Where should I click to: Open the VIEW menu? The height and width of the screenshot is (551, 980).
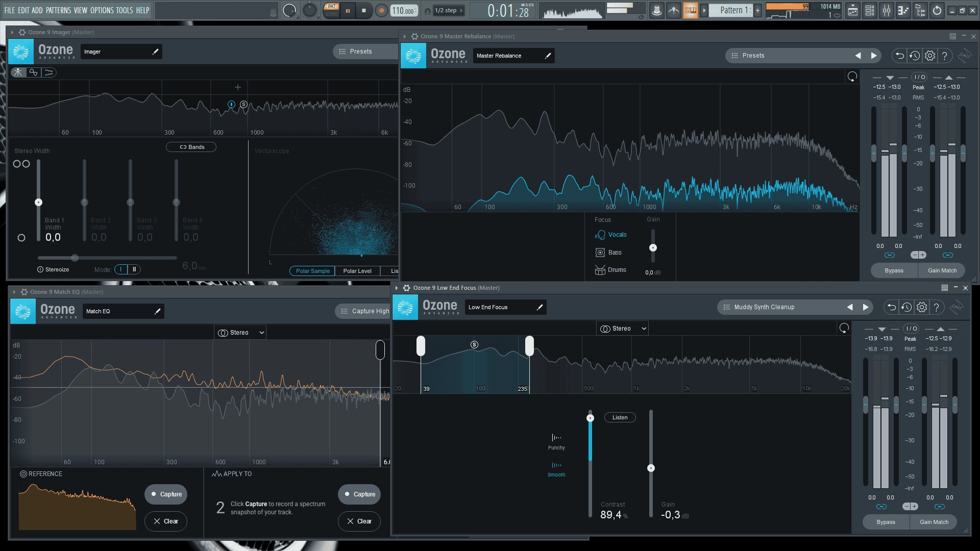[81, 10]
